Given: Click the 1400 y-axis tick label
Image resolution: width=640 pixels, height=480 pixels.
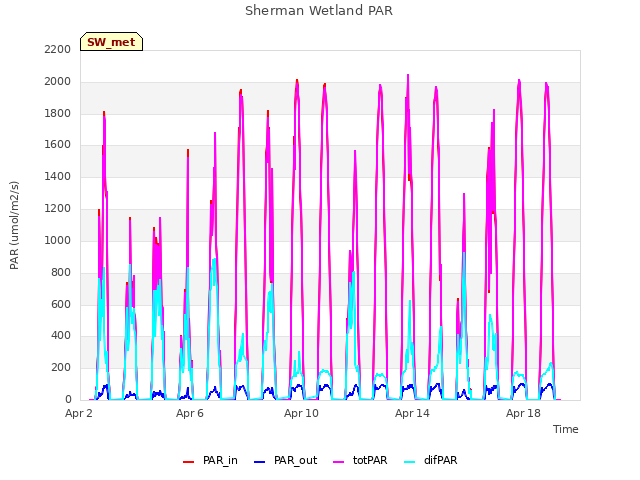Looking at the screenshot, I should tap(58, 176).
